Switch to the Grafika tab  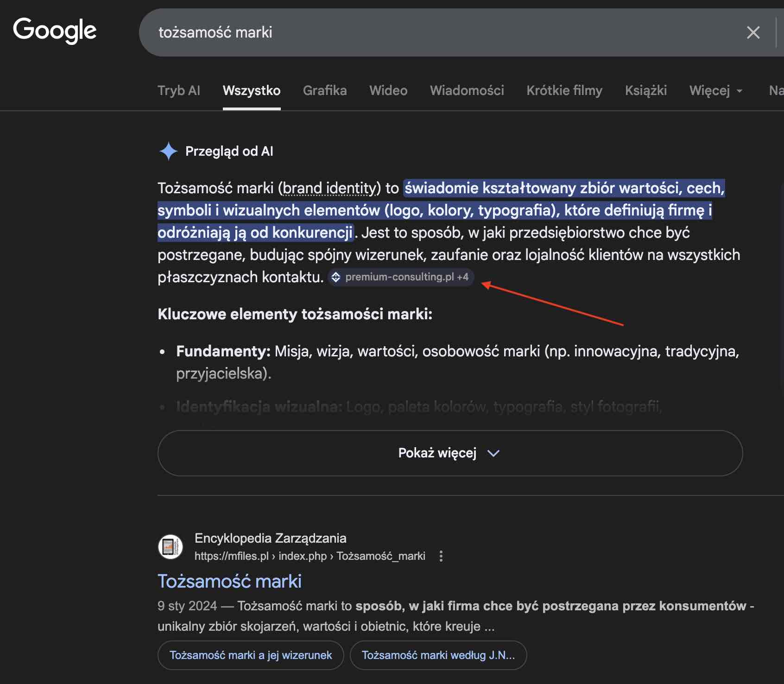[x=325, y=91]
